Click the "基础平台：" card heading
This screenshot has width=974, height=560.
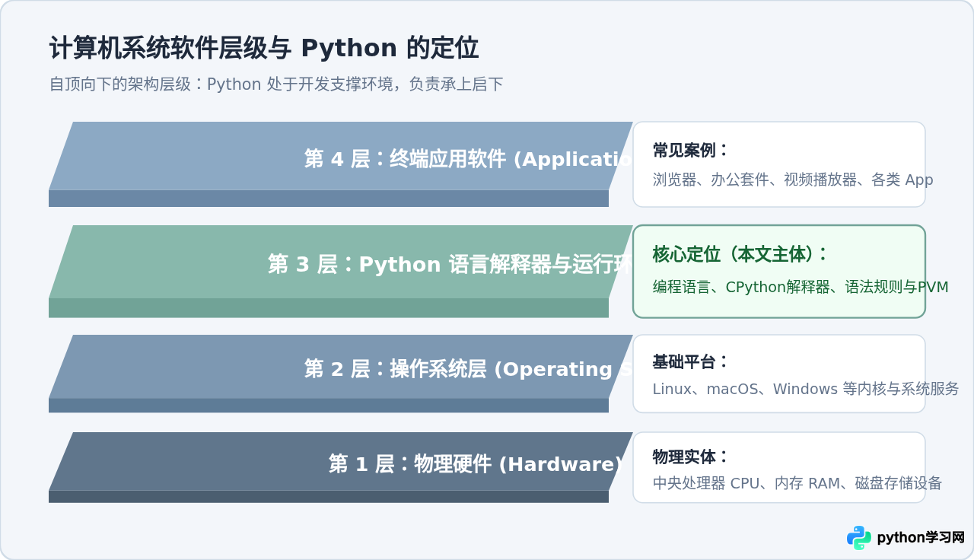click(x=691, y=362)
